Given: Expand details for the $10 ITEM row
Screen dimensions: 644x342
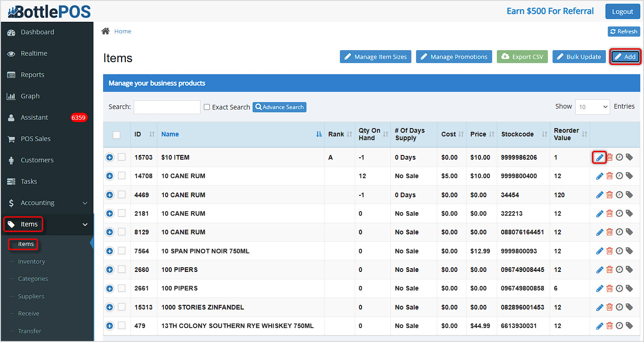Looking at the screenshot, I should tap(110, 157).
